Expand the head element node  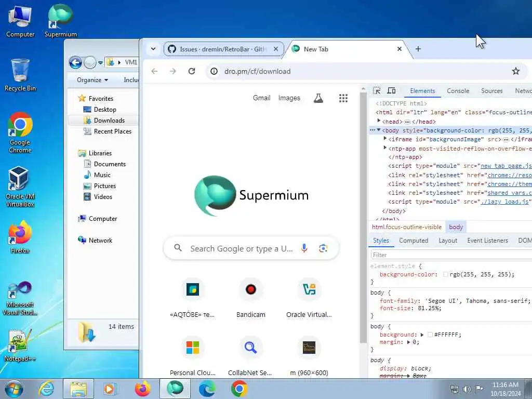click(379, 121)
